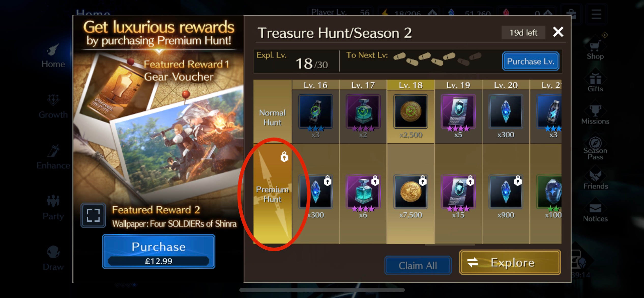Screen dimensions: 644x298
Task: Click the rewards horizontal scrollbar
Action: 450,245
